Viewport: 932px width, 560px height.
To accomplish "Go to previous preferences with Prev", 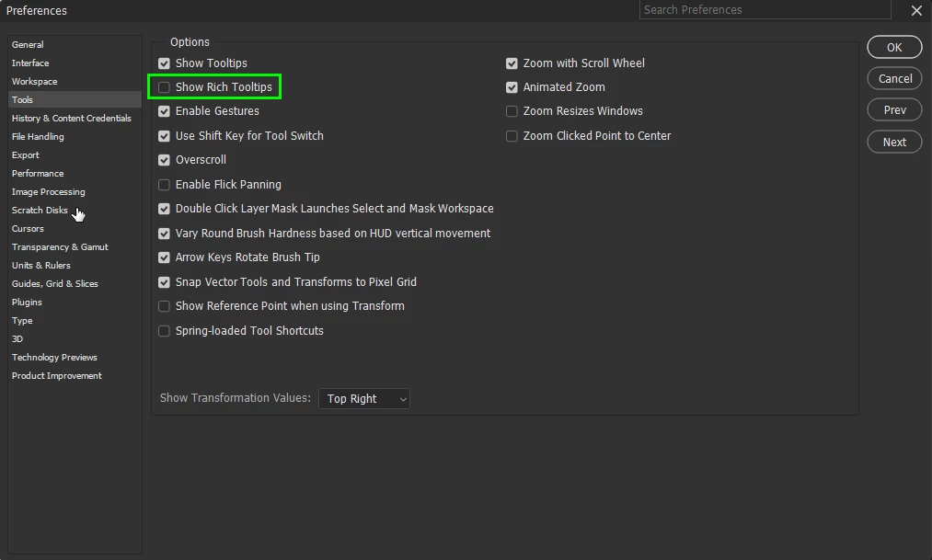I will pyautogui.click(x=894, y=109).
